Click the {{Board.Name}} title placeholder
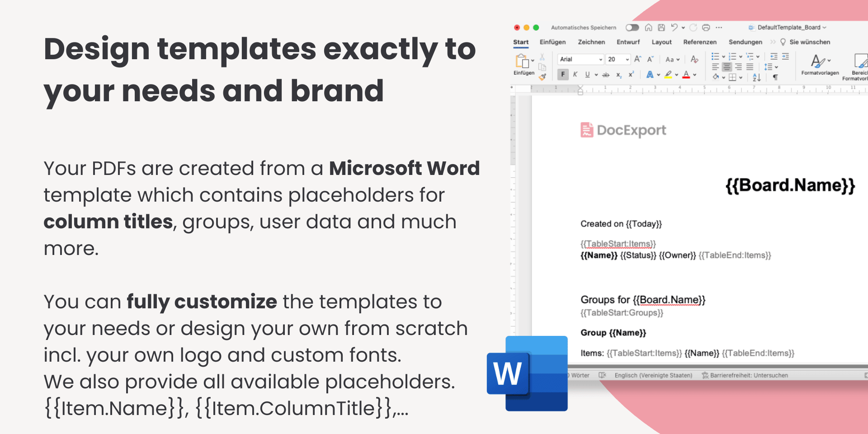 [790, 185]
